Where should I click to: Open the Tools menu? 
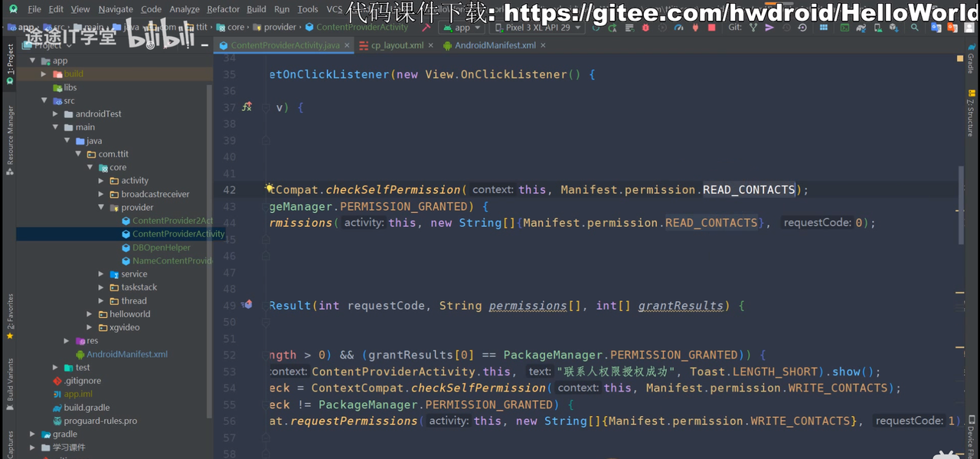[x=308, y=9]
